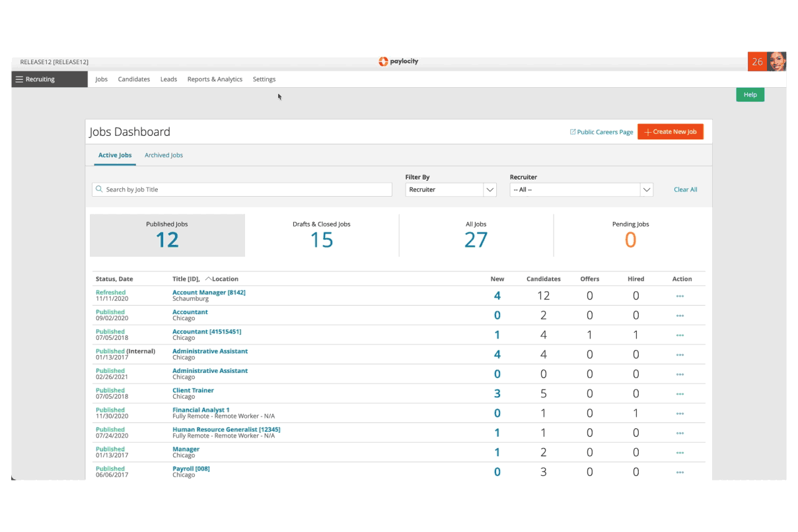Open action menu for Client Trainer row
The width and height of the screenshot is (798, 532).
pyautogui.click(x=680, y=394)
